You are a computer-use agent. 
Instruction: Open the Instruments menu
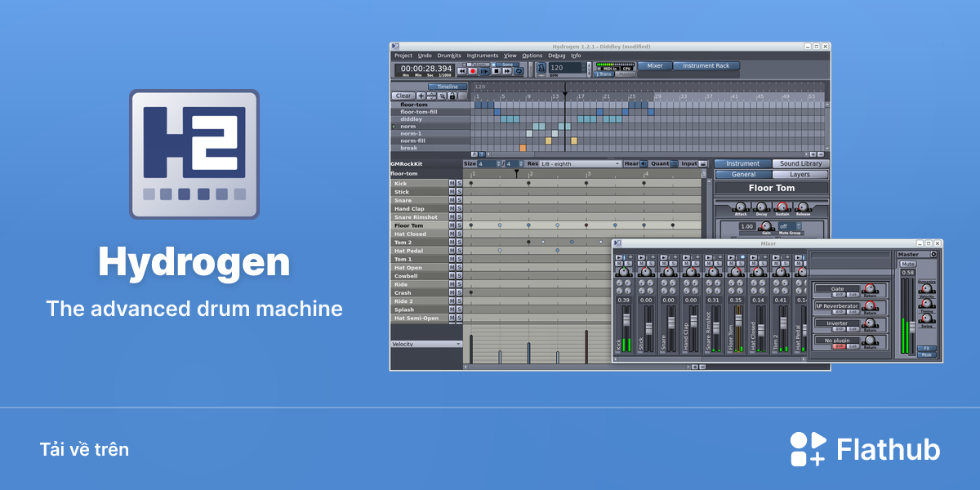click(483, 56)
